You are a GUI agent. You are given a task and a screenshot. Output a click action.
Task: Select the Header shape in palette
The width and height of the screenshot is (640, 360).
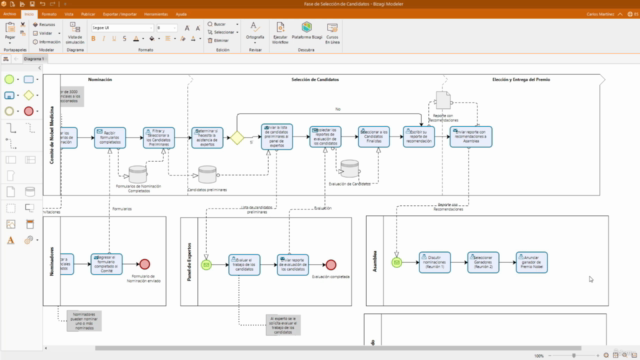click(x=30, y=224)
